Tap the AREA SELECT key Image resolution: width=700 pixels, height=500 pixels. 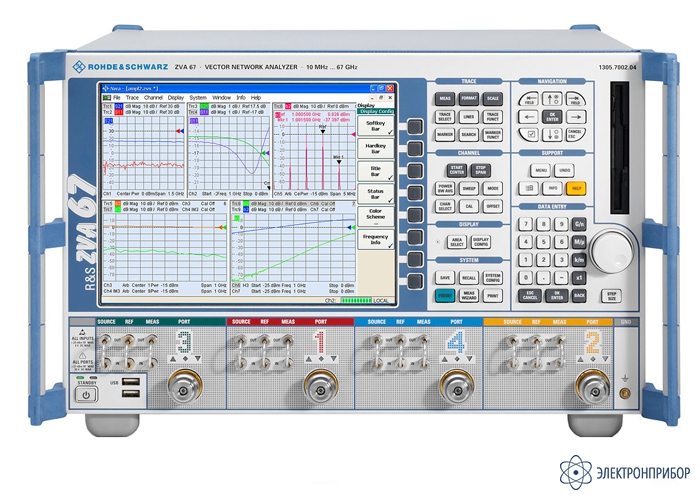(457, 242)
